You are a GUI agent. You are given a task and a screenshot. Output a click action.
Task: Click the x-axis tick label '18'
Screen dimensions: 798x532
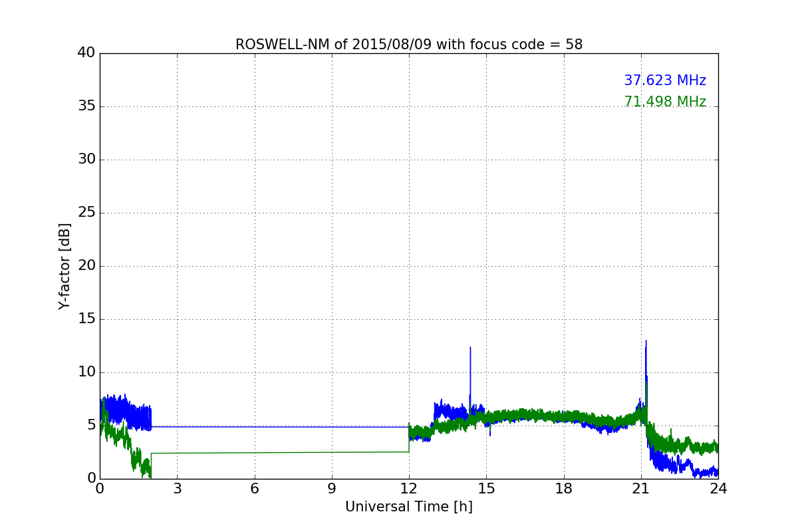pos(564,488)
